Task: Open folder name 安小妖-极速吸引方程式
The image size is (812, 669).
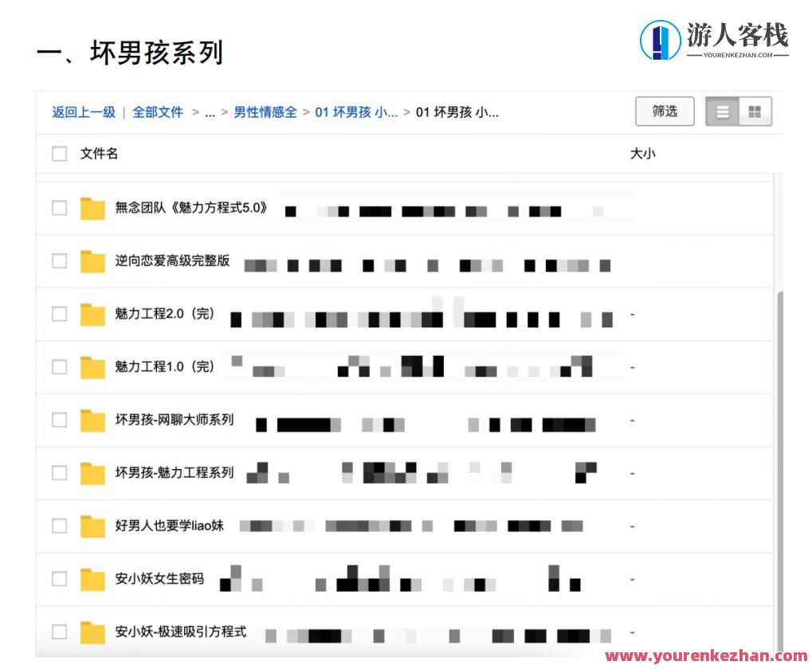Action: click(181, 632)
